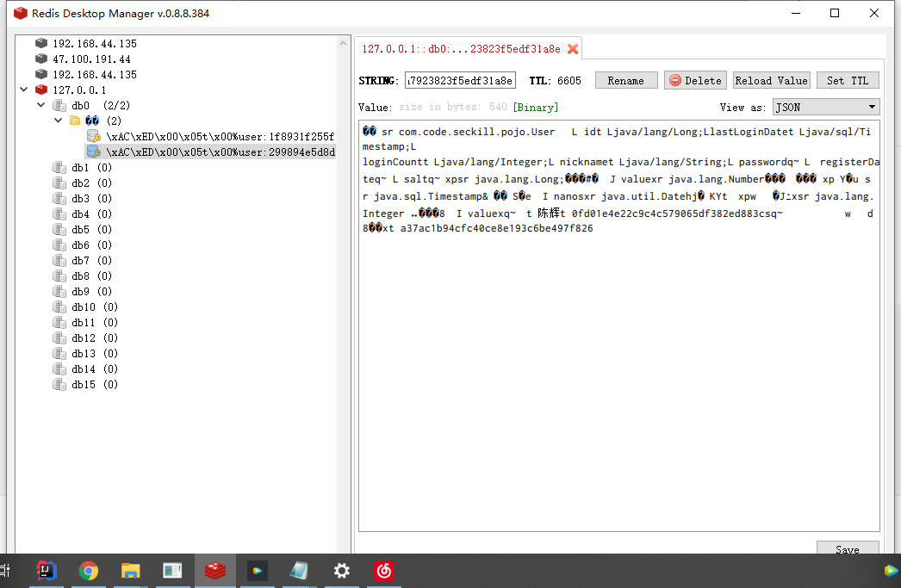The image size is (901, 588).
Task: Click the TTL value 6605
Action: pos(569,80)
